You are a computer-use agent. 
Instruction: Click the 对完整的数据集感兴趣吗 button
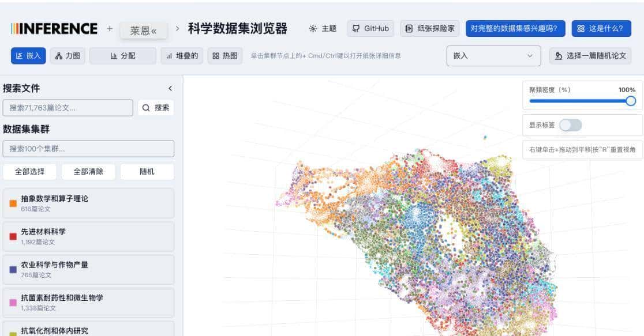click(x=515, y=28)
